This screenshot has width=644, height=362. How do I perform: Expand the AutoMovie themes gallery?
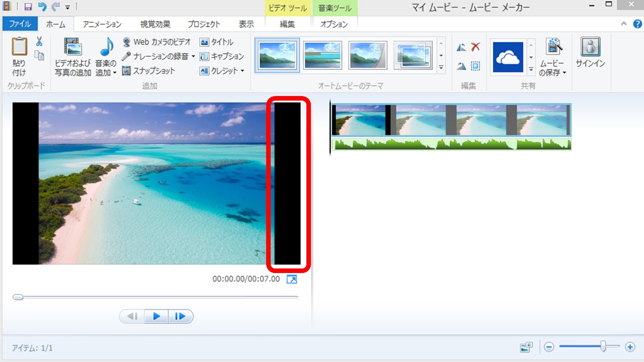click(441, 67)
